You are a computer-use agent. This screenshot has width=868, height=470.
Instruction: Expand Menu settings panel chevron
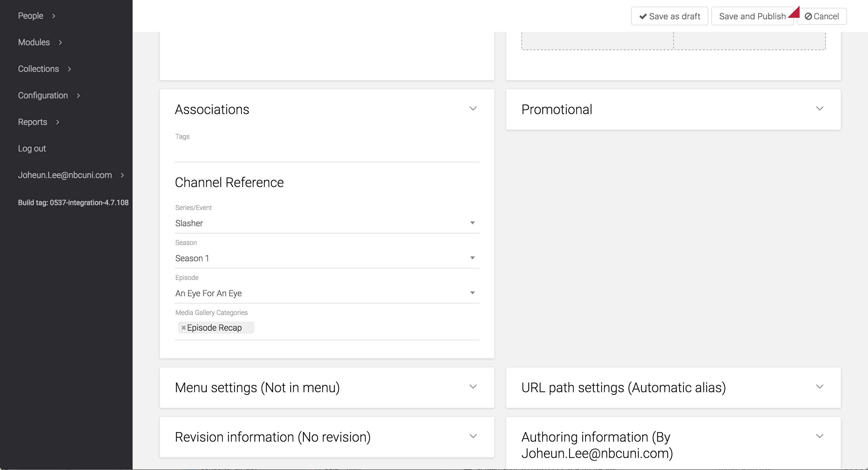473,387
